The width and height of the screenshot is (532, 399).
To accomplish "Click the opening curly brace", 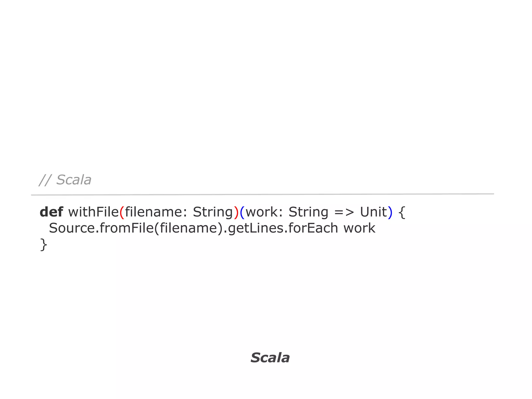I will pos(402,212).
